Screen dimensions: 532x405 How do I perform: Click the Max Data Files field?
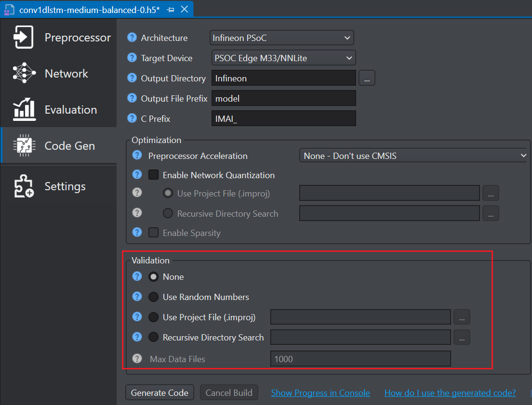tap(360, 359)
